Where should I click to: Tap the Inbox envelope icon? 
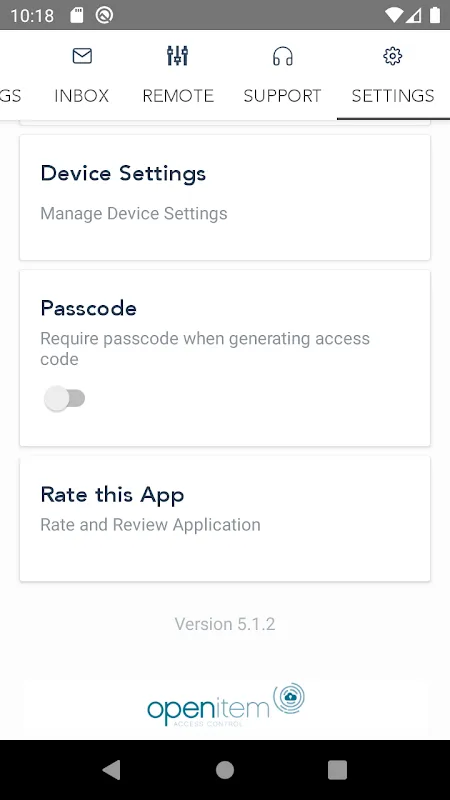click(x=82, y=56)
